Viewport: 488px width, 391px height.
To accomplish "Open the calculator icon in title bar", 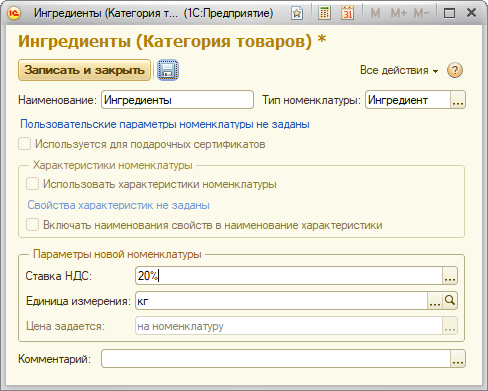I will point(324,13).
